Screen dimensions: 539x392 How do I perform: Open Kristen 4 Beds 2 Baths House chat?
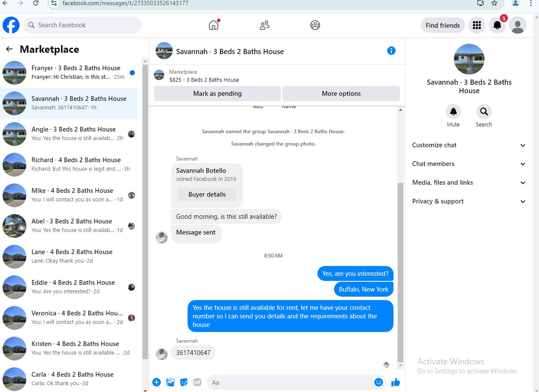[69, 348]
